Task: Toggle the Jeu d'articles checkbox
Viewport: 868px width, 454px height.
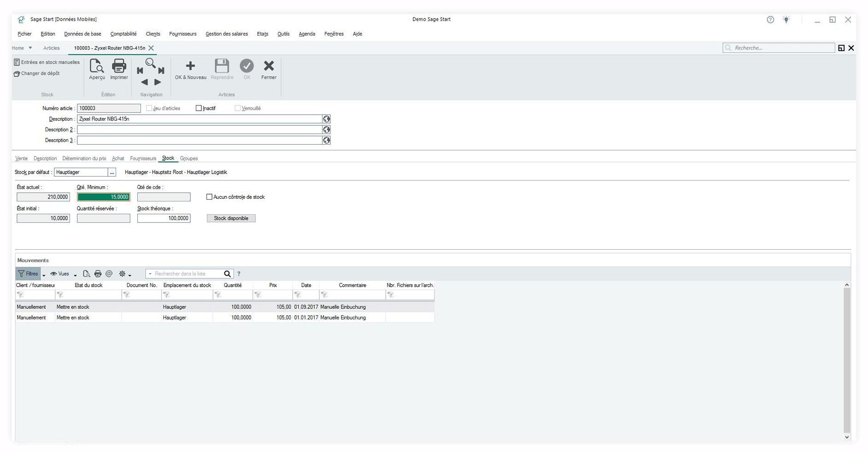Action: tap(149, 108)
